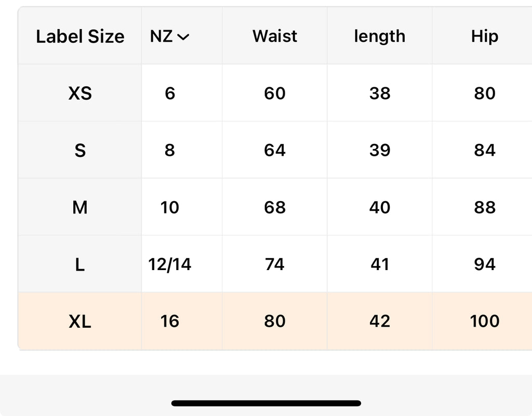Tap the black home indicator bar
The image size is (532, 416).
(266, 403)
